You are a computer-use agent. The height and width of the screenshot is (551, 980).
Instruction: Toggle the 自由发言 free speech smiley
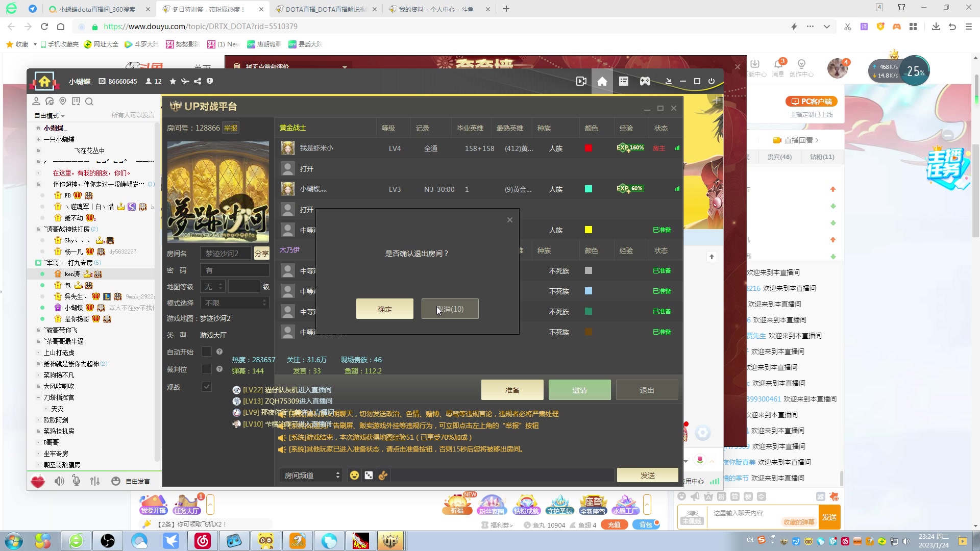coord(116,481)
